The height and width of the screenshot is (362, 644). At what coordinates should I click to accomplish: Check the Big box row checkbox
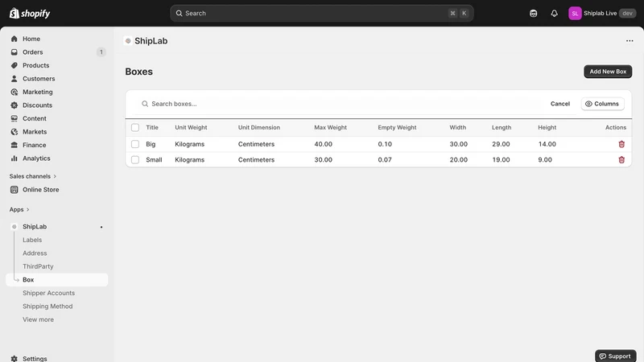pyautogui.click(x=135, y=144)
